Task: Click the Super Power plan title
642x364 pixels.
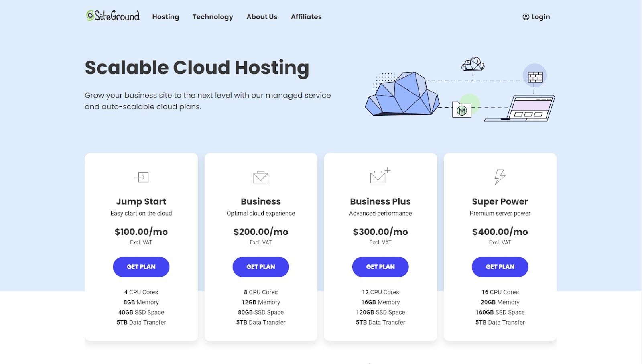Action: (500, 201)
